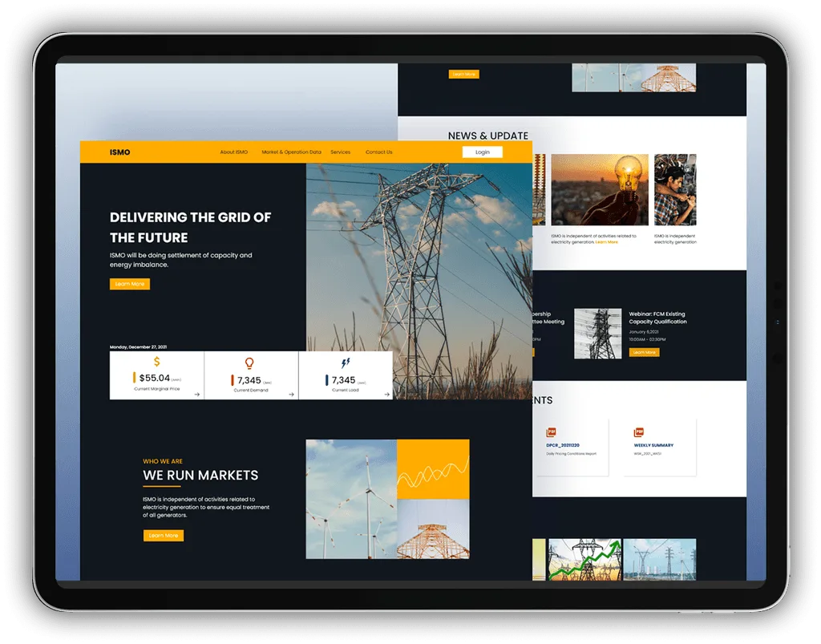821x644 pixels.
Task: Click the lightning bolt Current Load icon
Action: [x=345, y=363]
